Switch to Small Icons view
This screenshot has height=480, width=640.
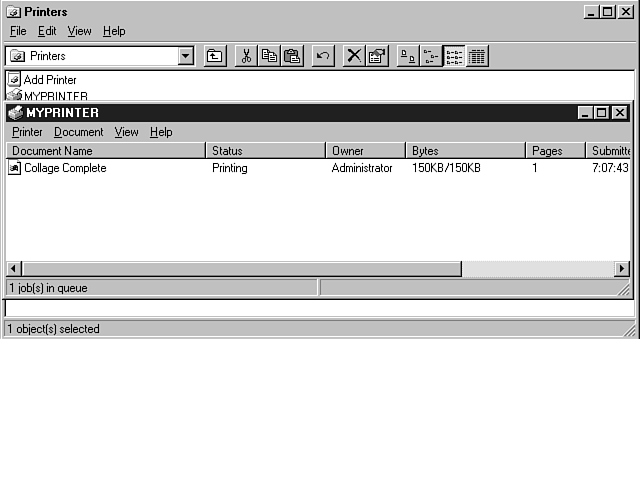coord(431,56)
